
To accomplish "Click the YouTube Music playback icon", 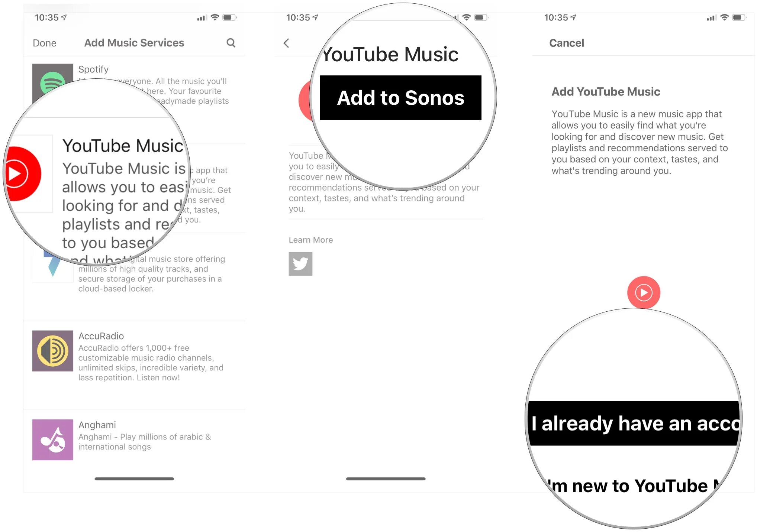I will coord(644,292).
